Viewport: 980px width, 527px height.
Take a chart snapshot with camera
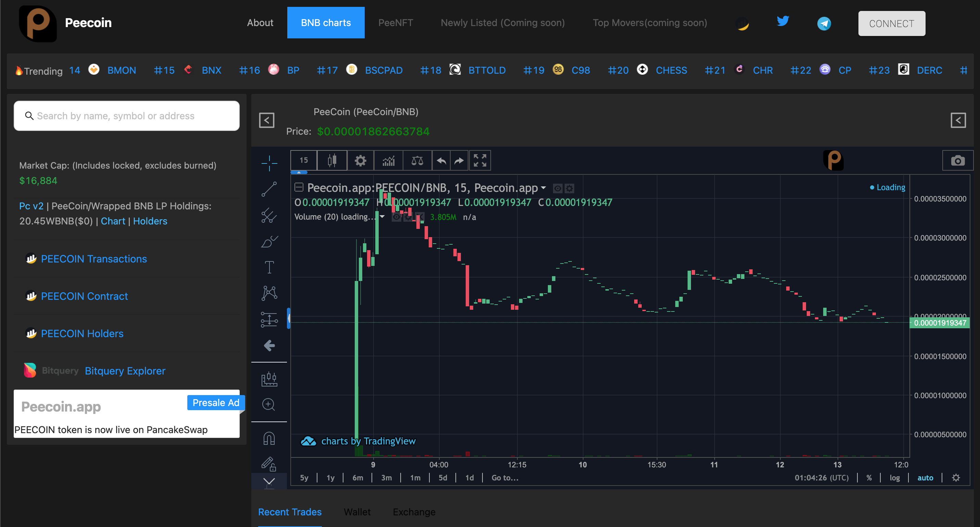(x=957, y=160)
